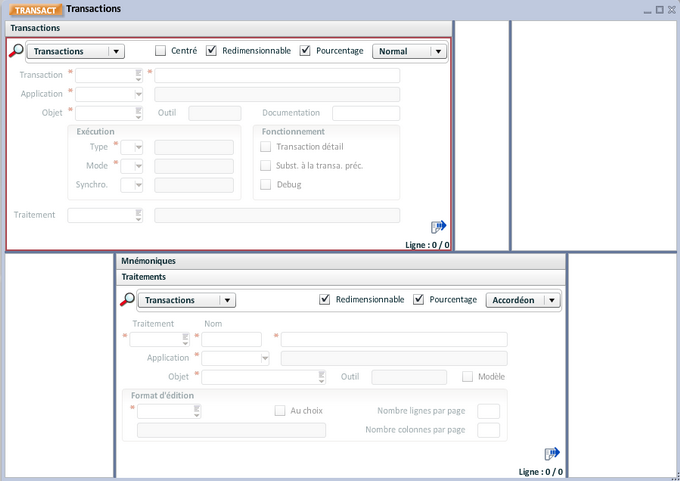Toggle Pourcentage checkbox in Traitements panel

419,300
